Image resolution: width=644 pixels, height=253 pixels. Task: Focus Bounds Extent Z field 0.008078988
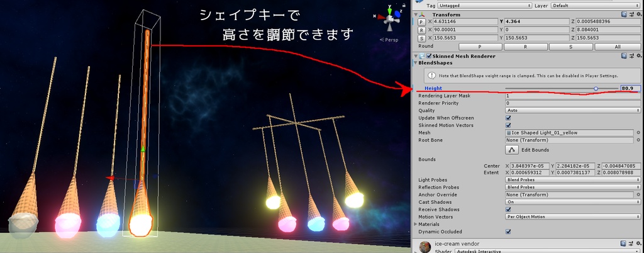point(621,172)
